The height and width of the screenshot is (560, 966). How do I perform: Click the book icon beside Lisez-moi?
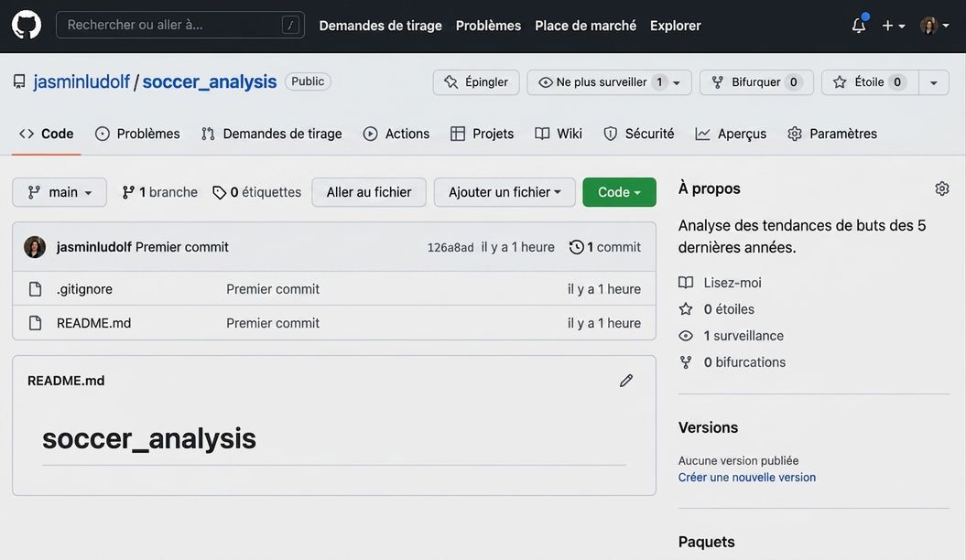[686, 283]
